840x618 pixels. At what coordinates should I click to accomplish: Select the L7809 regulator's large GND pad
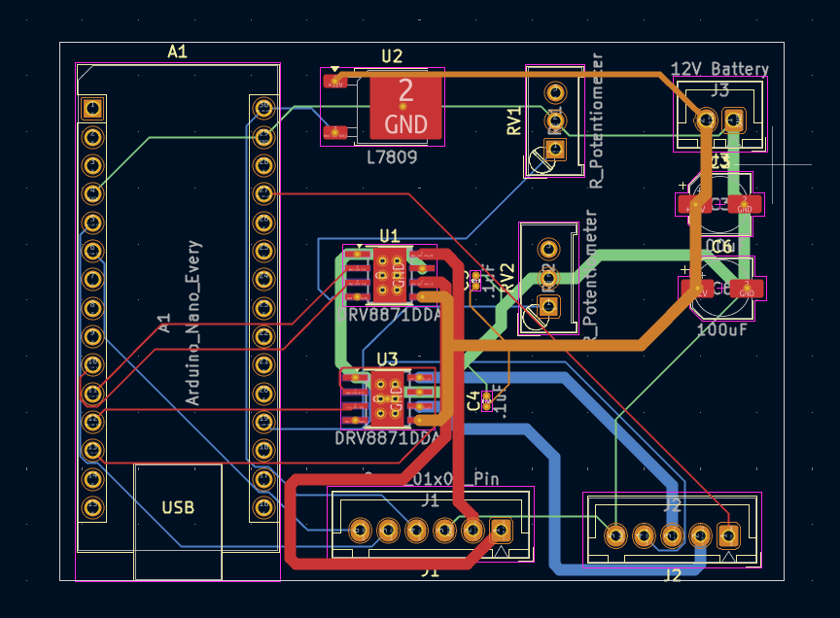click(x=405, y=107)
